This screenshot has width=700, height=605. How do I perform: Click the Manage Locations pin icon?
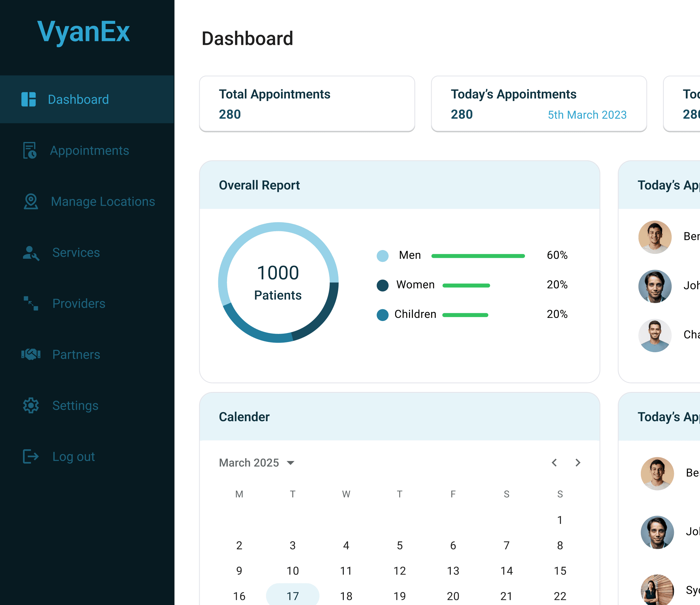[x=31, y=201]
